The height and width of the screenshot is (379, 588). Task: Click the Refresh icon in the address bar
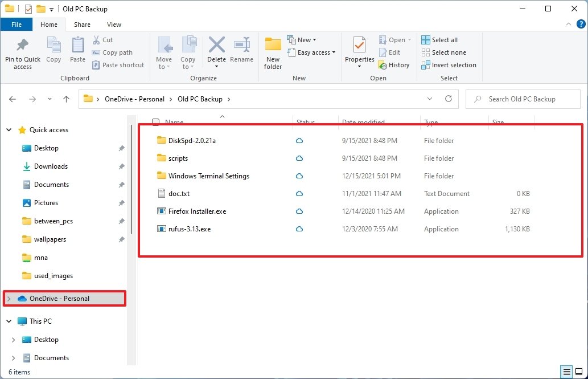[x=449, y=99]
